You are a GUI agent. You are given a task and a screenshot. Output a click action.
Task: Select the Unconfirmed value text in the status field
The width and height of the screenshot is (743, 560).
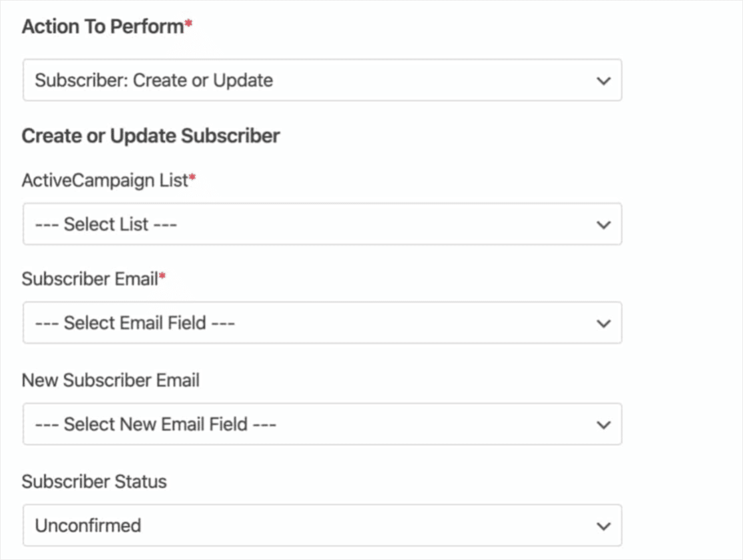pos(89,525)
